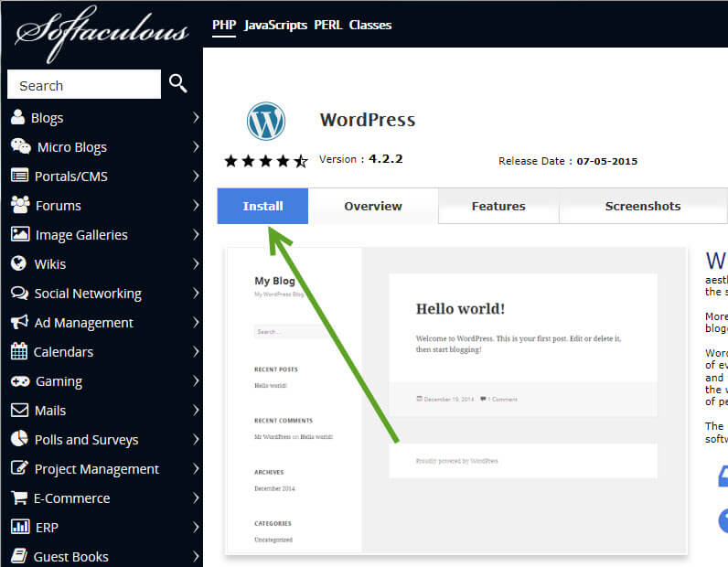
Task: Click the Project Management edit icon
Action: click(x=19, y=467)
